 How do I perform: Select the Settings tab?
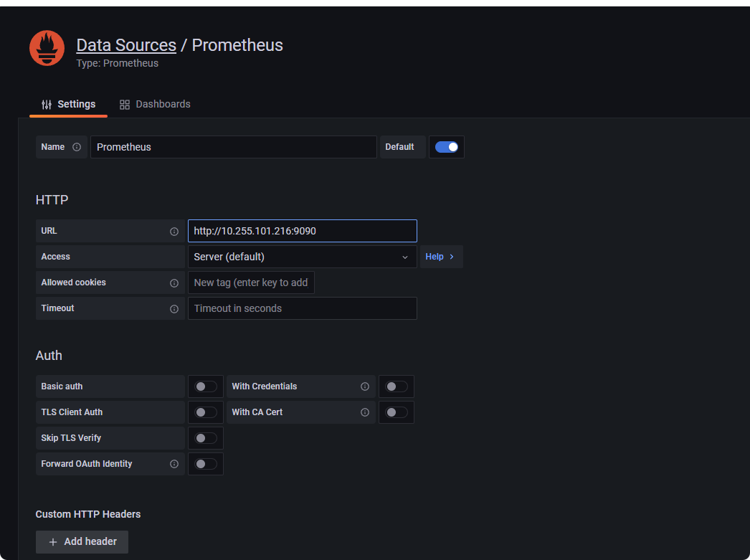[x=68, y=104]
